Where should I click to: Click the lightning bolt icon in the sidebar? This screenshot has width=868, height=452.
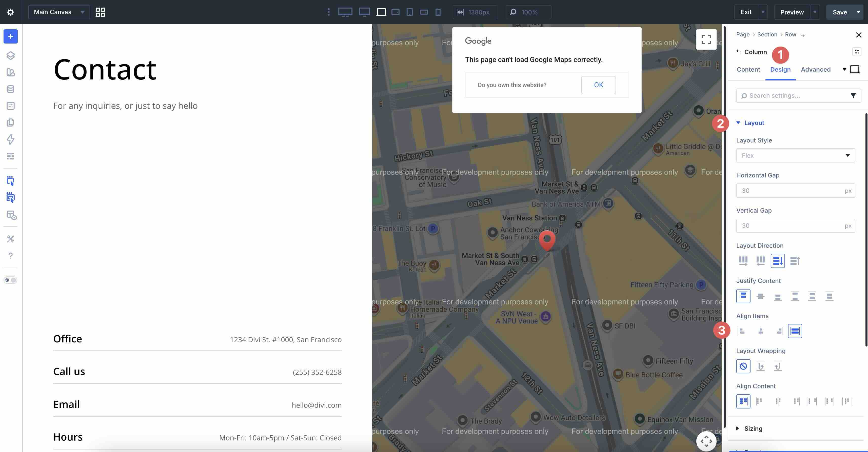pyautogui.click(x=10, y=139)
